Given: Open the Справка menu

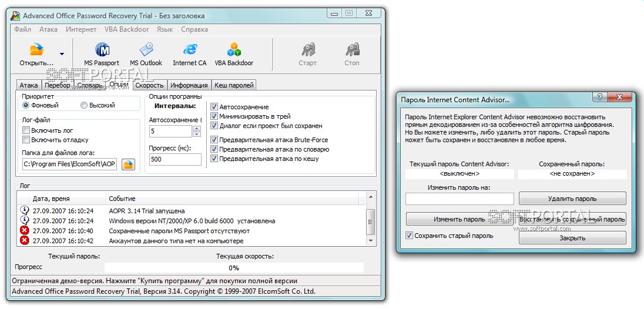Looking at the screenshot, I should point(194,29).
